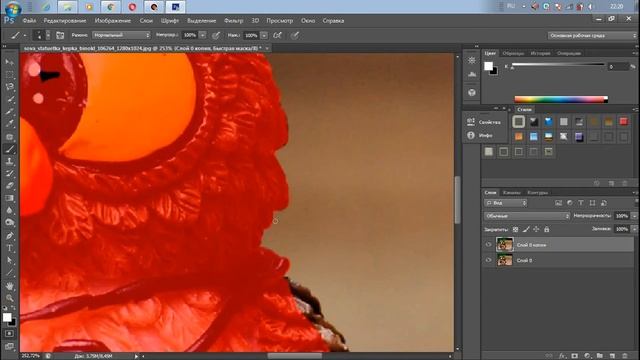Change screen mode at the toolbox bottom
Viewport: 640px width, 360px height.
(x=9, y=347)
